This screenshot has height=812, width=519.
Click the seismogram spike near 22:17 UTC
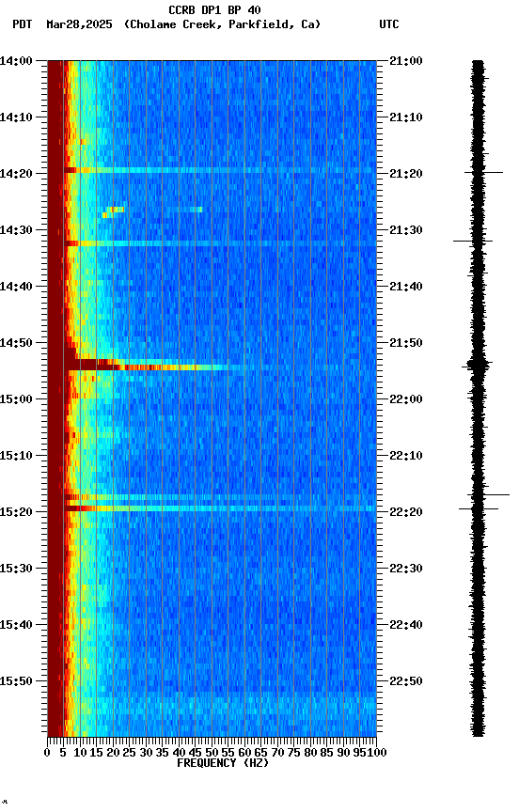tap(488, 495)
